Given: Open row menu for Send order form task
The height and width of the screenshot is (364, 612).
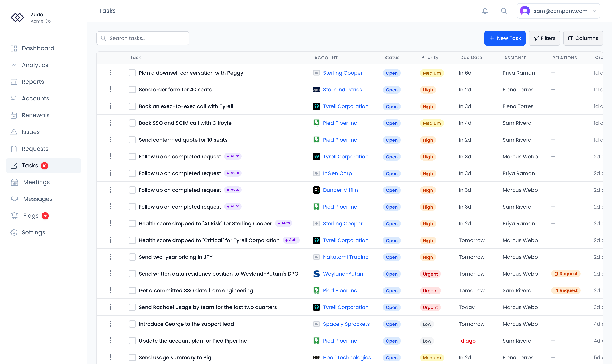Looking at the screenshot, I should pyautogui.click(x=110, y=90).
